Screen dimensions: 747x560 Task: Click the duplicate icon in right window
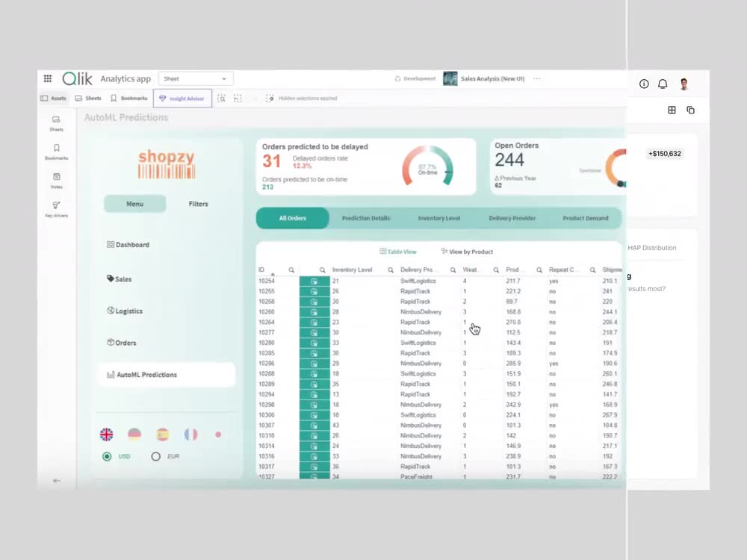[x=690, y=110]
